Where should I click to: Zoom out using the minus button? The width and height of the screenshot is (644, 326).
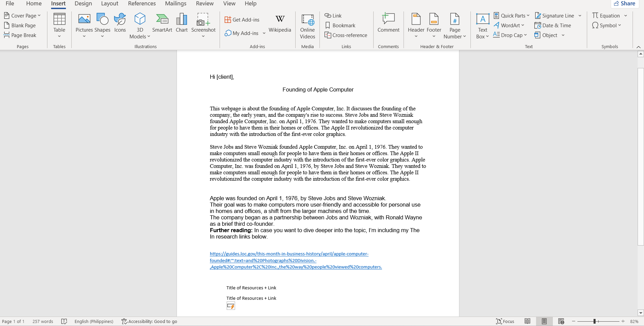pyautogui.click(x=574, y=321)
